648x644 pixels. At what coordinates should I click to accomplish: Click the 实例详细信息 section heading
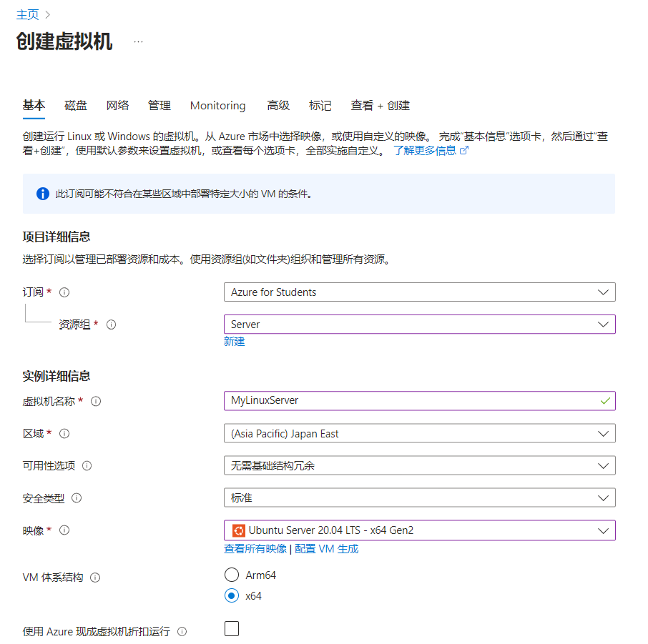(x=57, y=376)
